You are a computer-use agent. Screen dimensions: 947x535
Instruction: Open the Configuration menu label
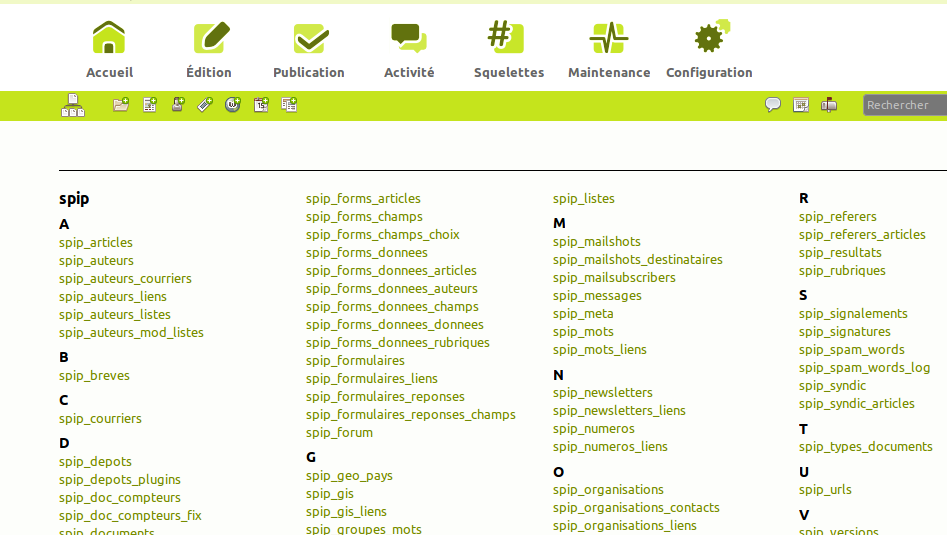click(709, 72)
